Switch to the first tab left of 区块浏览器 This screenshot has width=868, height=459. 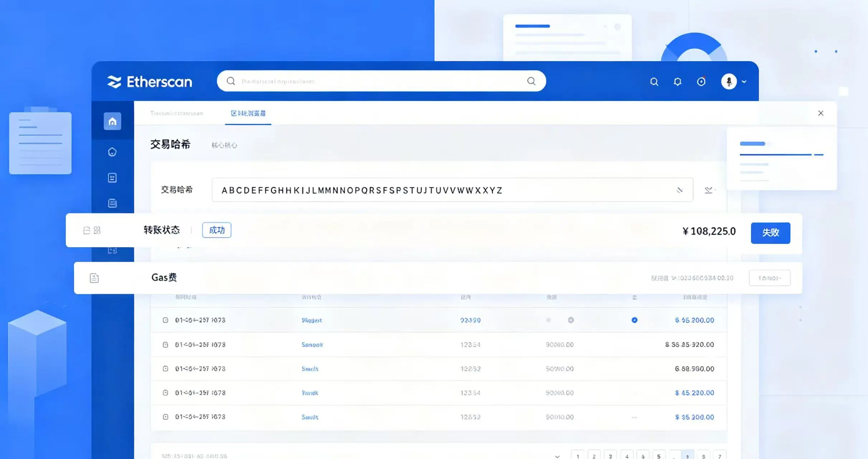(176, 113)
